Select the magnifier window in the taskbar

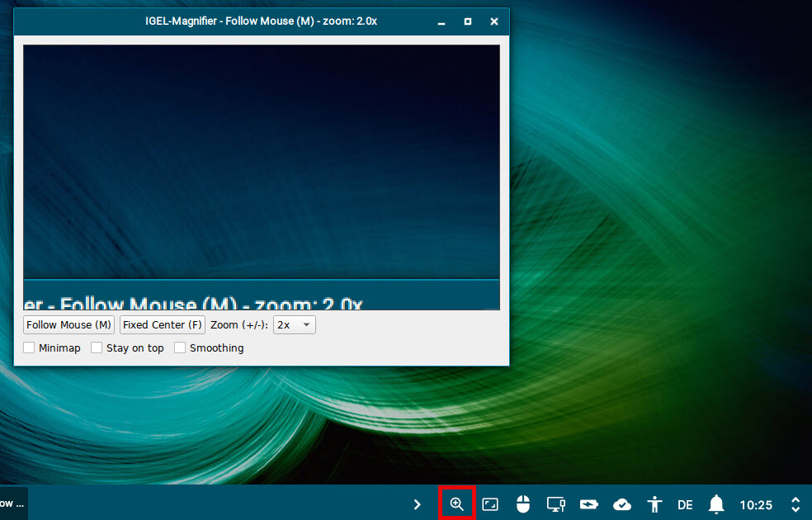point(13,503)
